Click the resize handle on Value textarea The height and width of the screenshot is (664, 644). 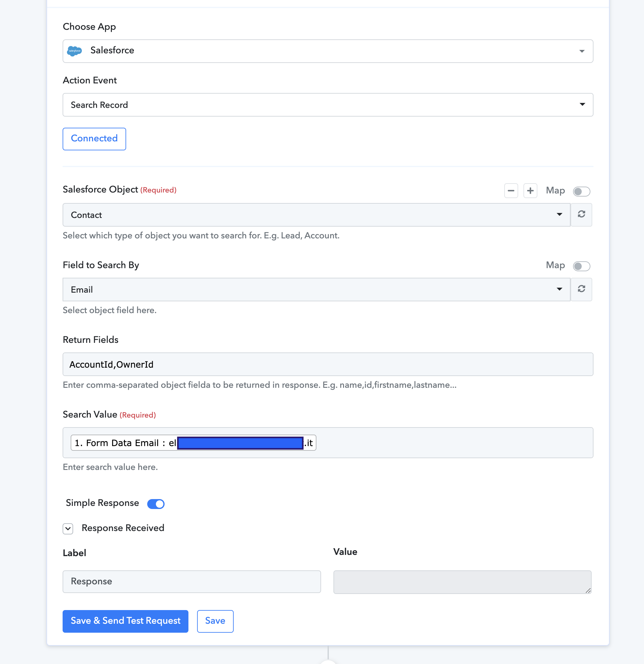pos(588,591)
